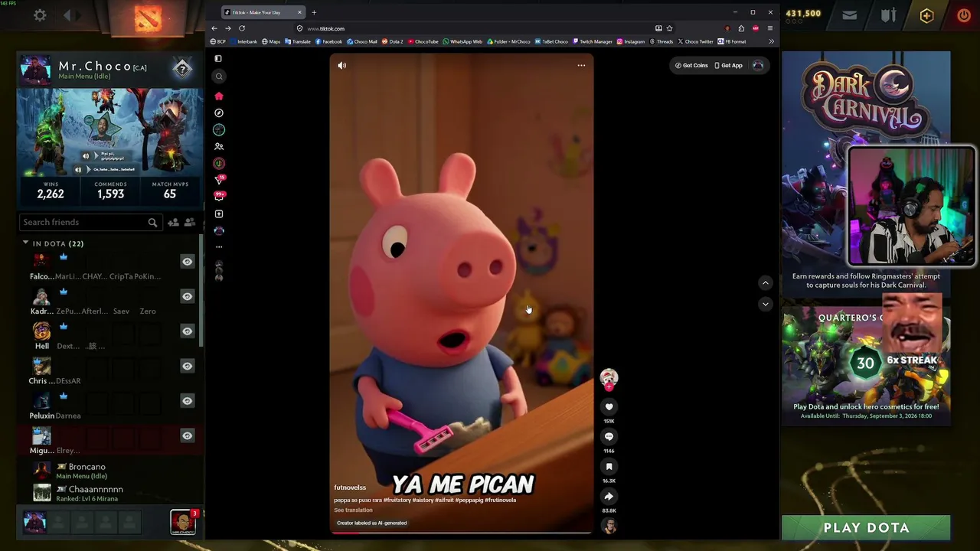
Task: Spectate Migu's match via eye icon
Action: tap(187, 435)
